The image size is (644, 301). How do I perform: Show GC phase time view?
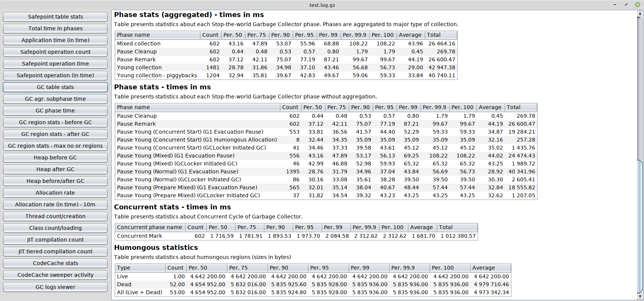(55, 111)
